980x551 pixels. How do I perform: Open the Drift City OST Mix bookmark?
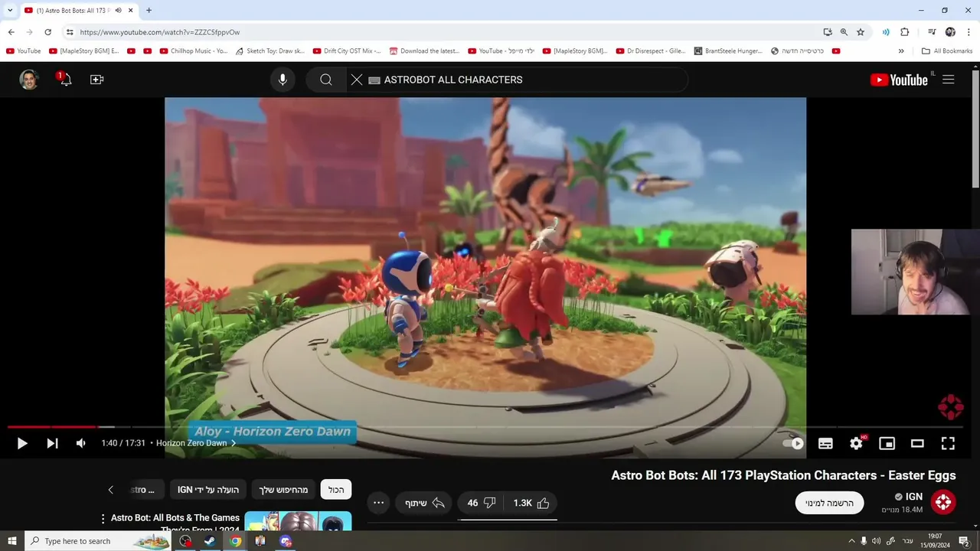pos(347,51)
